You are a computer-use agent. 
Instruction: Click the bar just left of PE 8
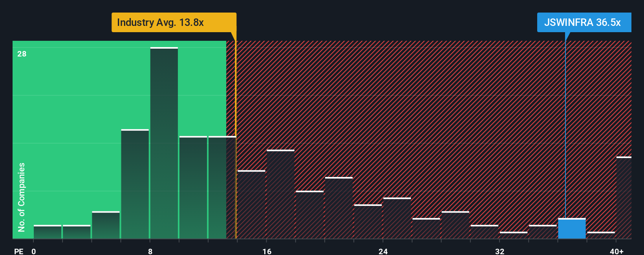(x=135, y=184)
